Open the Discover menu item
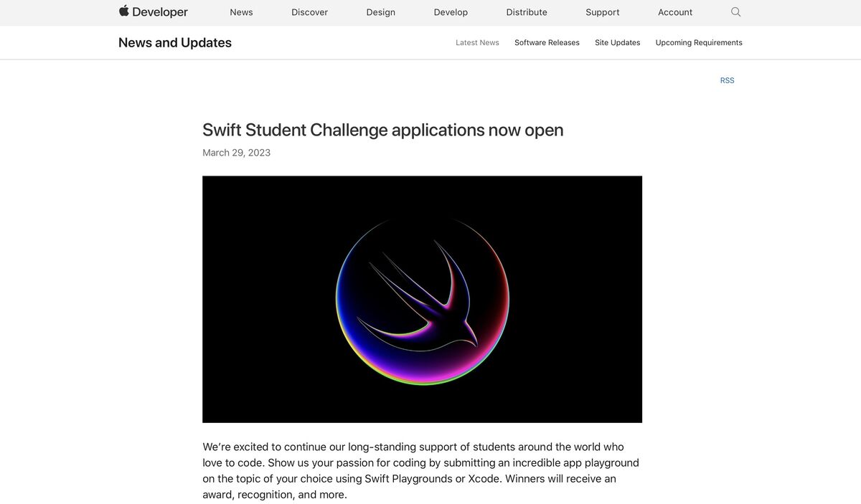This screenshot has width=861, height=504. point(309,12)
